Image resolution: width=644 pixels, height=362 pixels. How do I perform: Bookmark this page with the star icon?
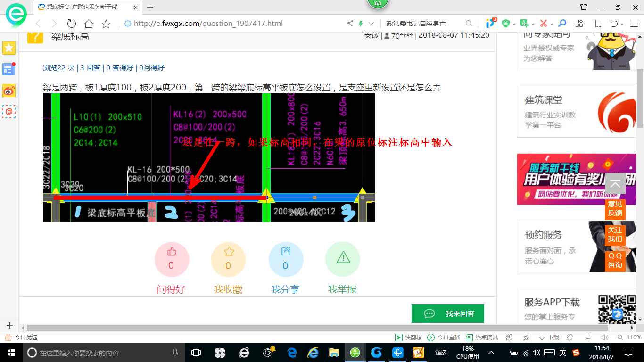coord(106,24)
